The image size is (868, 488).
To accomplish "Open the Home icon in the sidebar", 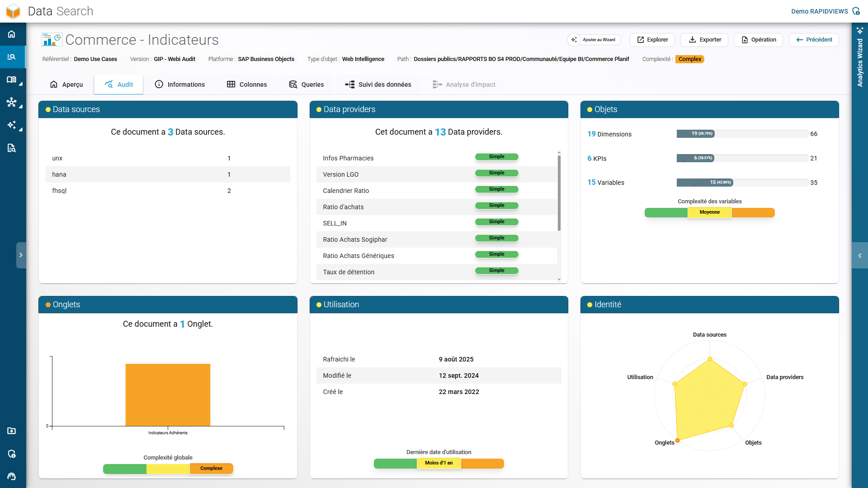I will pyautogui.click(x=12, y=34).
